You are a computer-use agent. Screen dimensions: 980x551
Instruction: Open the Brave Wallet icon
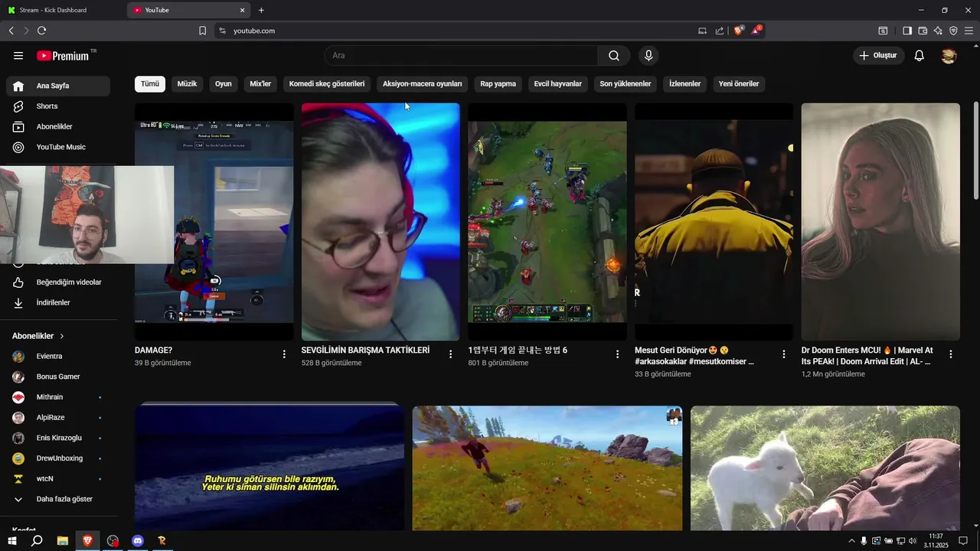tap(923, 31)
